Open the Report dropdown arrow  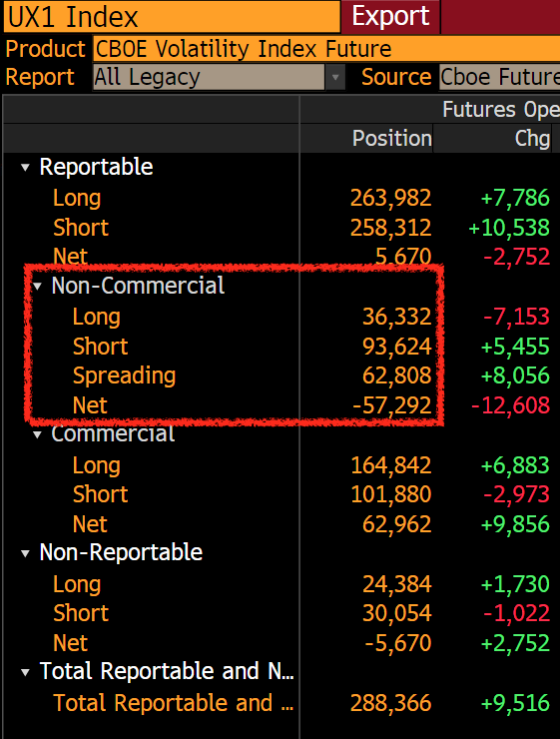tap(335, 77)
